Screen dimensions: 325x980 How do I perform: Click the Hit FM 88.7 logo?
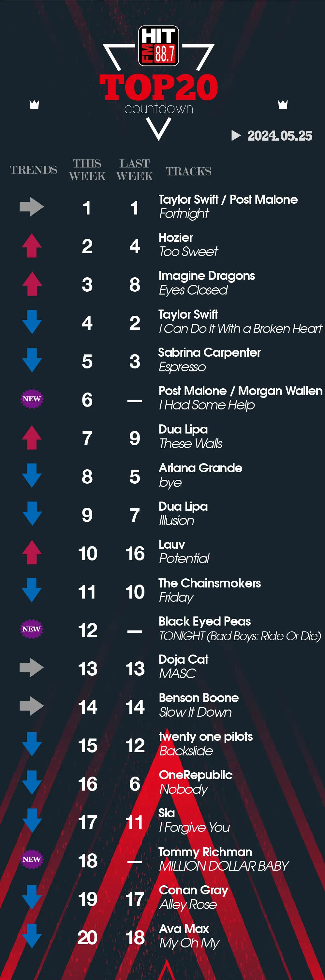click(158, 45)
